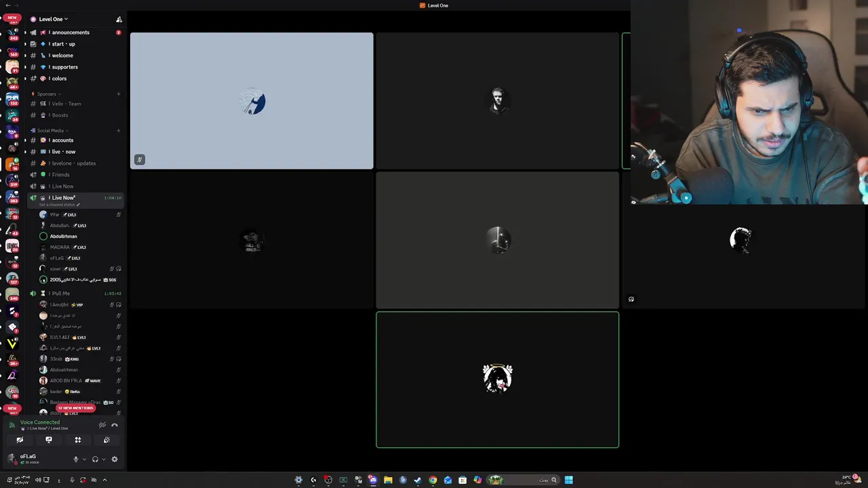The height and width of the screenshot is (488, 868).
Task: Open the levelone · updates channel
Action: pyautogui.click(x=75, y=163)
